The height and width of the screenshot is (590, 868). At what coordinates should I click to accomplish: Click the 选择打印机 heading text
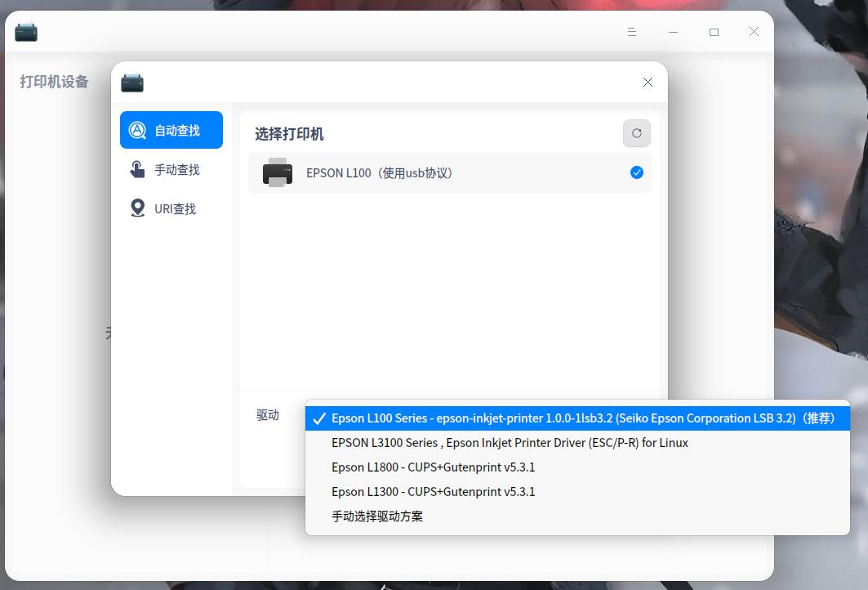click(x=289, y=133)
